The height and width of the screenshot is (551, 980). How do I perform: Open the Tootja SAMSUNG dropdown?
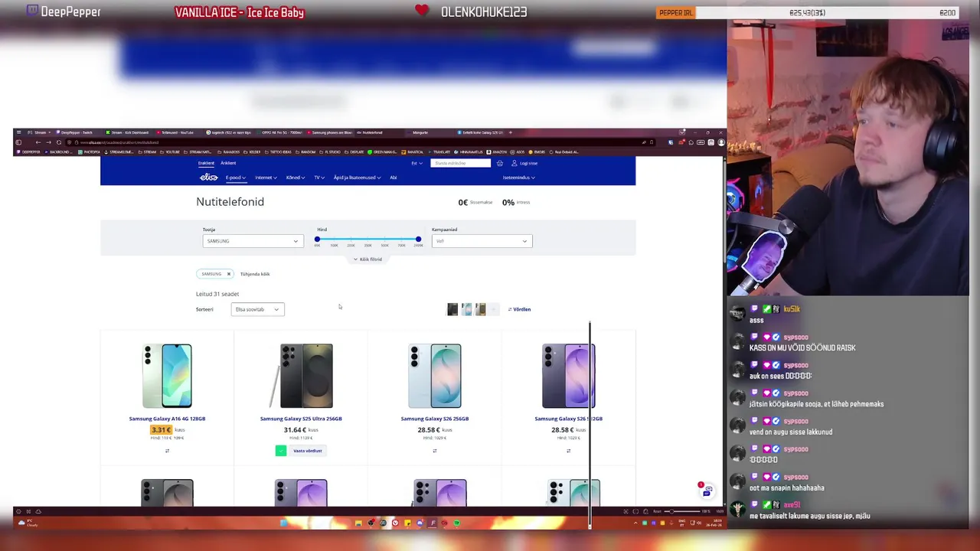(252, 241)
